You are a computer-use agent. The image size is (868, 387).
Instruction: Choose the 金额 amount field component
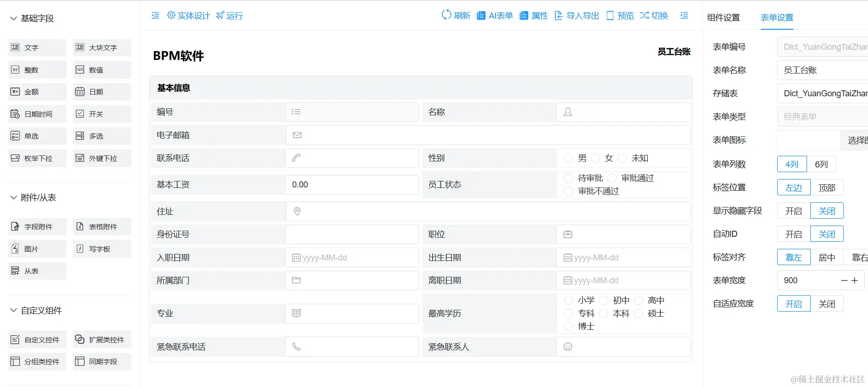(37, 92)
